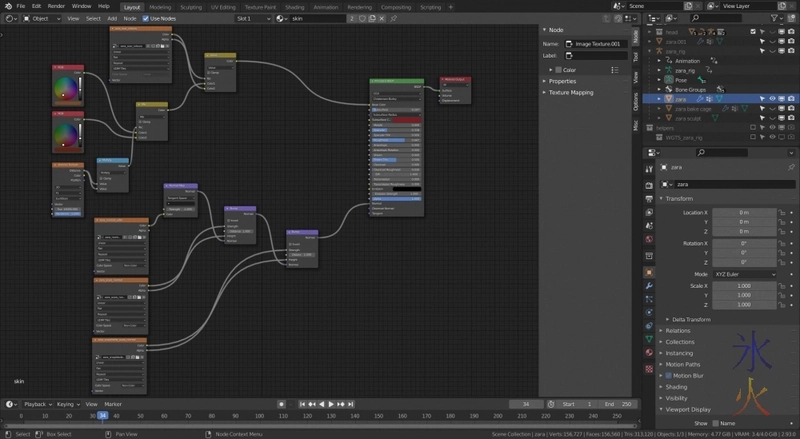Open the Render properties tab icon
The image size is (800, 439).
click(x=649, y=185)
